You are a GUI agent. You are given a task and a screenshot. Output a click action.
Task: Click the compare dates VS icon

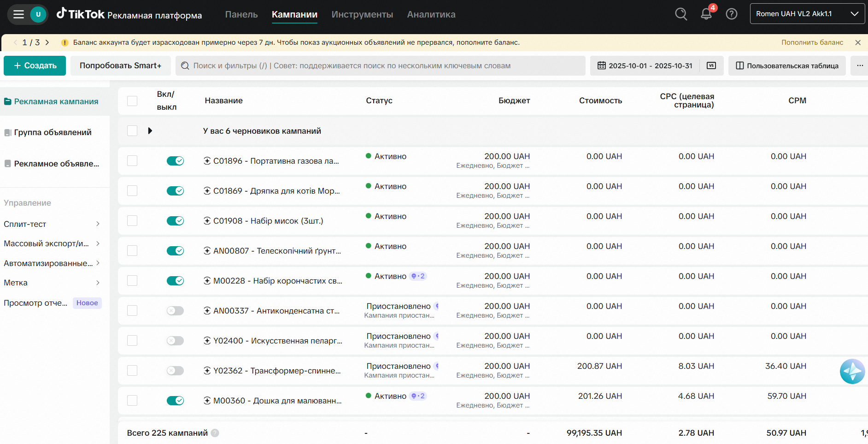711,65
